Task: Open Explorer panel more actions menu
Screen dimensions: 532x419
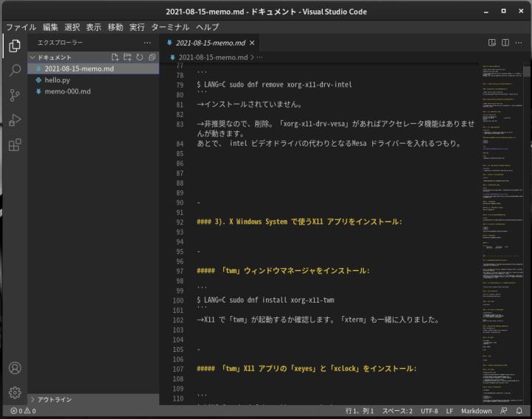Action: pos(147,43)
